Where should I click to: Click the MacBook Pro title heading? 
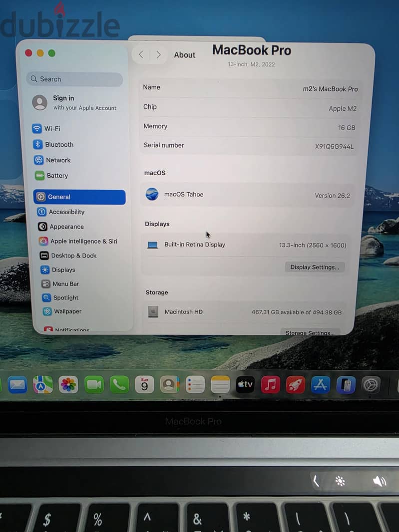tap(252, 50)
